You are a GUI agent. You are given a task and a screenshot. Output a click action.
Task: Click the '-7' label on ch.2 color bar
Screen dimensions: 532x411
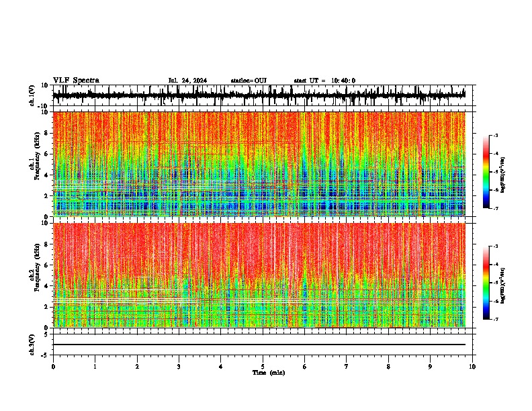[x=495, y=319]
